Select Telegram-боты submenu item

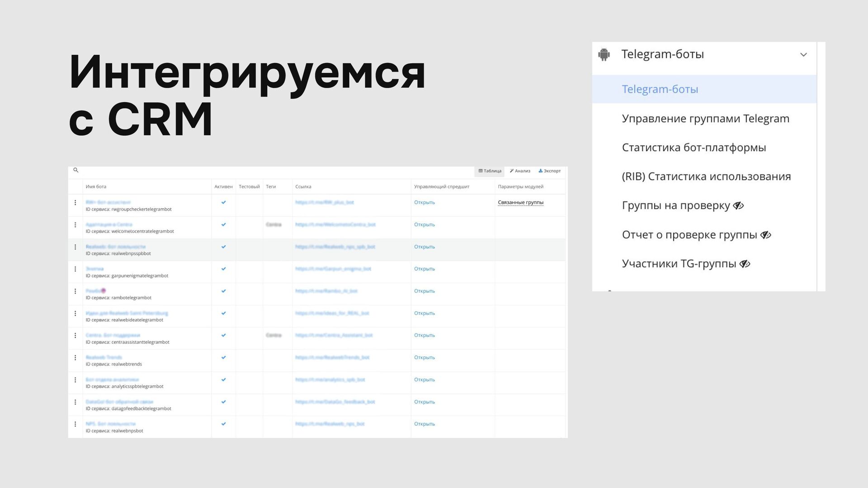[704, 89]
